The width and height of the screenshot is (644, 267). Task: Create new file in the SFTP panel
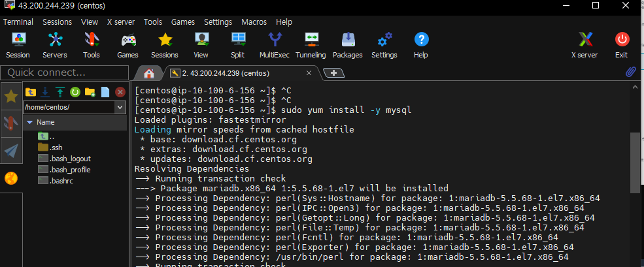105,92
